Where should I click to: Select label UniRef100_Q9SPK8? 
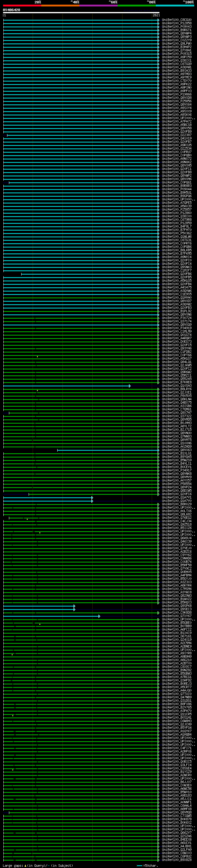[x=177, y=606]
